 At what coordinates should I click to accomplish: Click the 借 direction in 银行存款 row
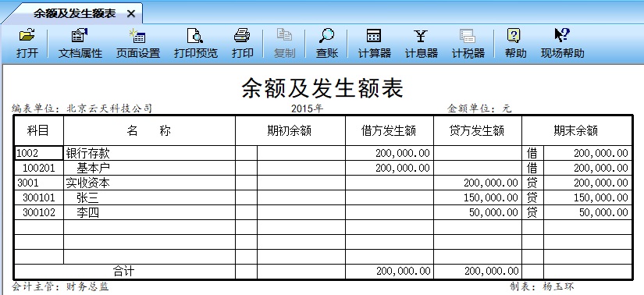pos(532,153)
